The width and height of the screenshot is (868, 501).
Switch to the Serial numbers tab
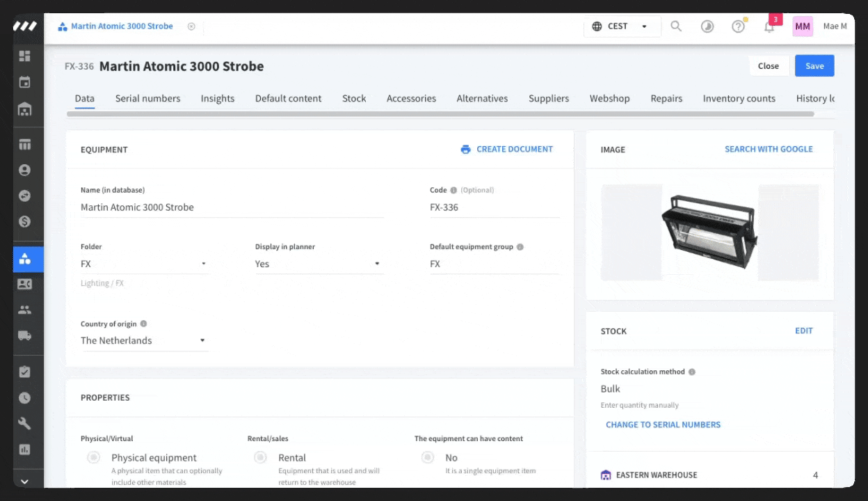coord(147,98)
